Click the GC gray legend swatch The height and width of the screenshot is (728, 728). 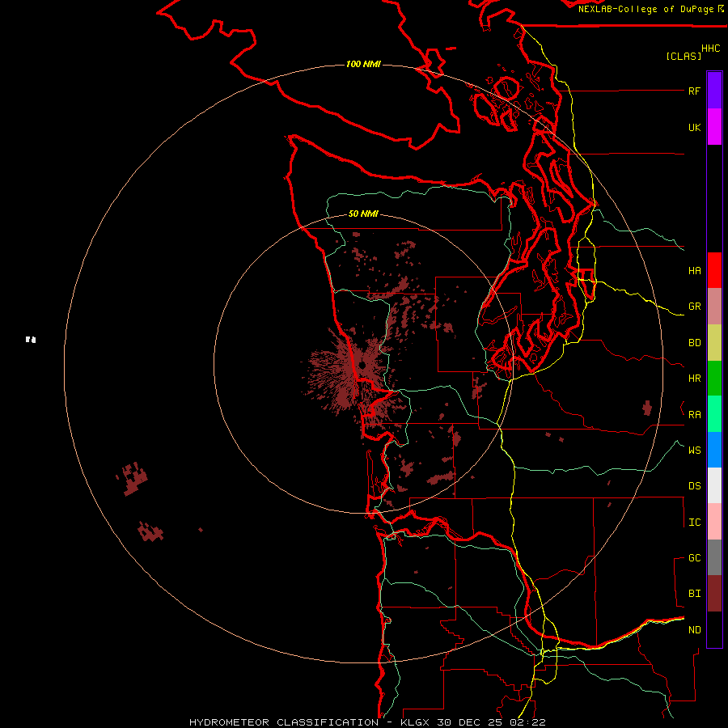click(714, 557)
